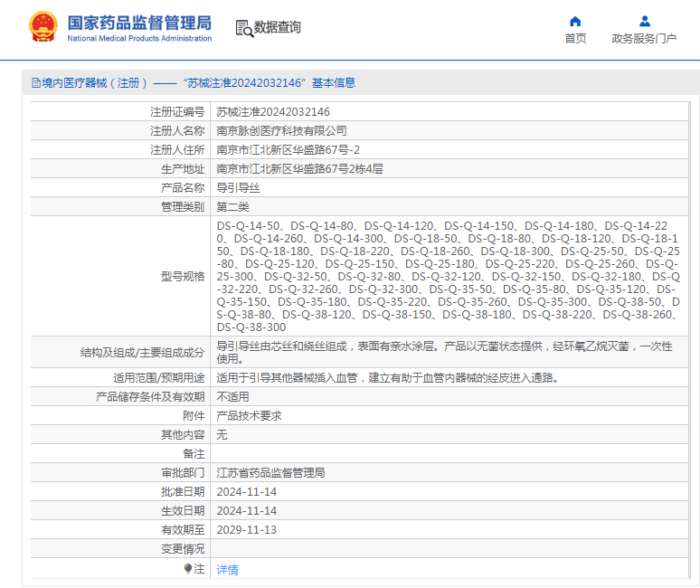Click the 首页 home icon

(575, 21)
